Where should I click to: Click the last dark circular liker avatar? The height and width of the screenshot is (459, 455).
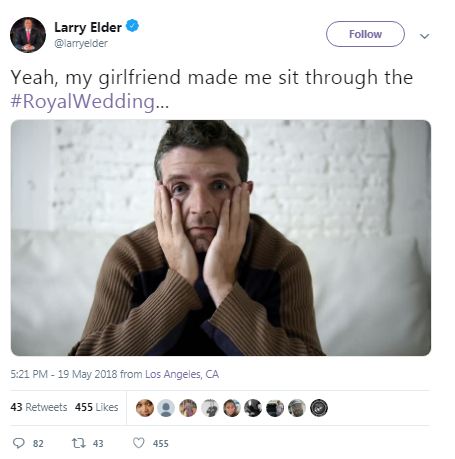point(319,408)
